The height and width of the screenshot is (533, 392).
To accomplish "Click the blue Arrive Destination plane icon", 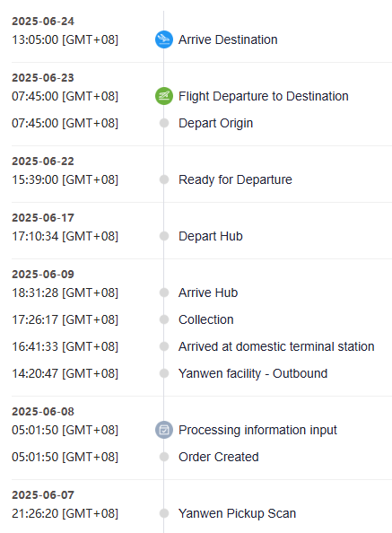I will pyautogui.click(x=164, y=39).
